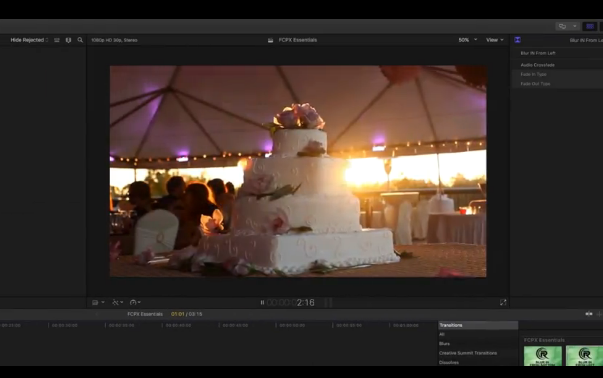
Task: Enter fullscreen viewer with the expand arrows
Action: coord(503,303)
